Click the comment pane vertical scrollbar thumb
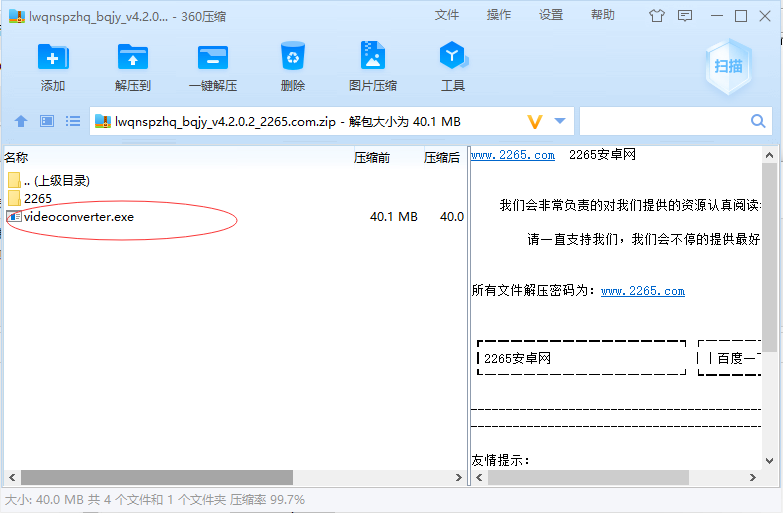The width and height of the screenshot is (783, 513). 770,257
